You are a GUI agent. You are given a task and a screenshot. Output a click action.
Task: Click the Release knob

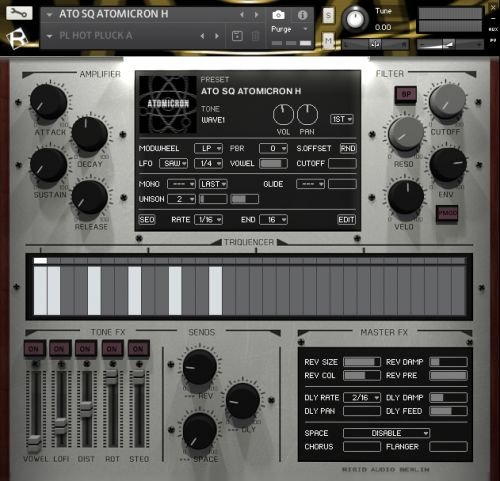pos(90,197)
